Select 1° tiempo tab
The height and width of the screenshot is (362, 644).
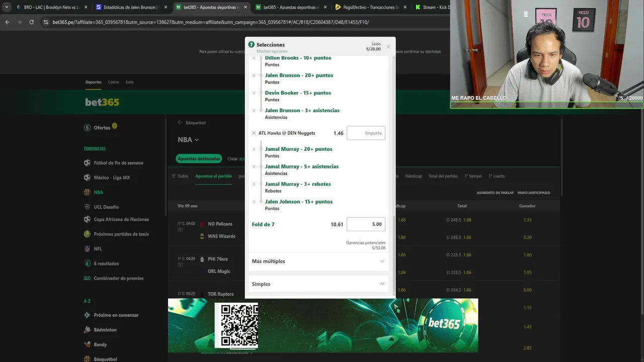tap(473, 176)
